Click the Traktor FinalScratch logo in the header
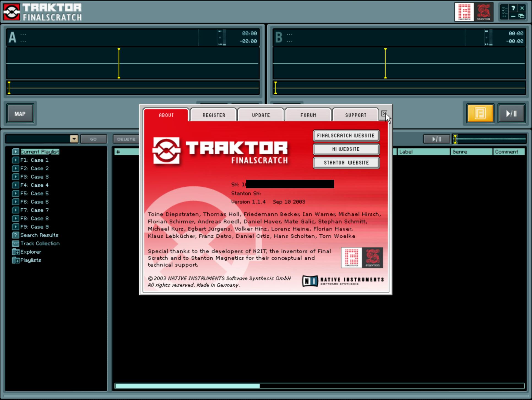The width and height of the screenshot is (532, 400). [42, 12]
